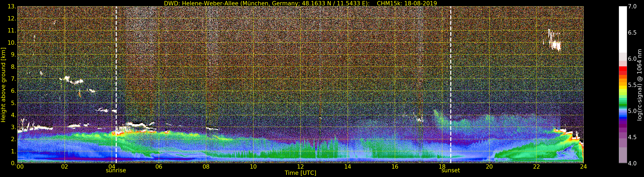This screenshot has height=177, width=644.
Task: Click colorbar tick value '5.0'
Action: click(632, 111)
